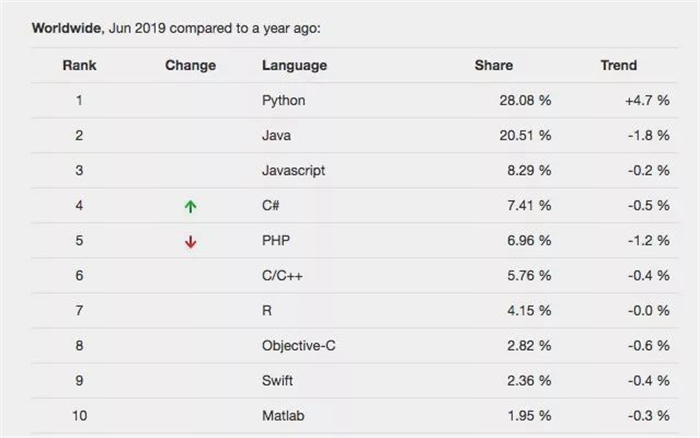Click the Trend column header

click(619, 65)
